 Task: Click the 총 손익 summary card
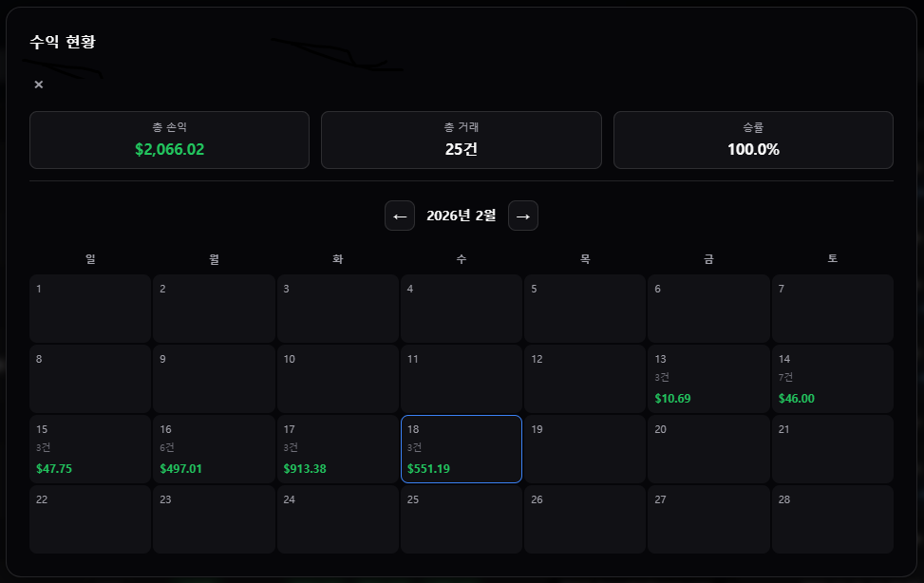point(169,141)
